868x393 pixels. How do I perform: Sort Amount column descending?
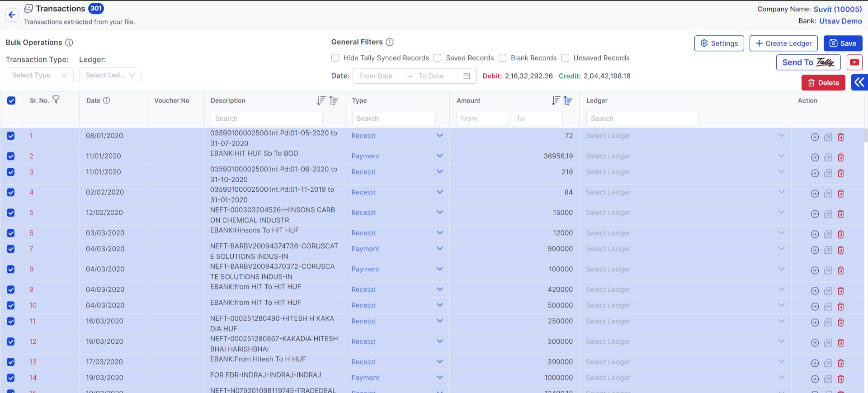point(556,100)
